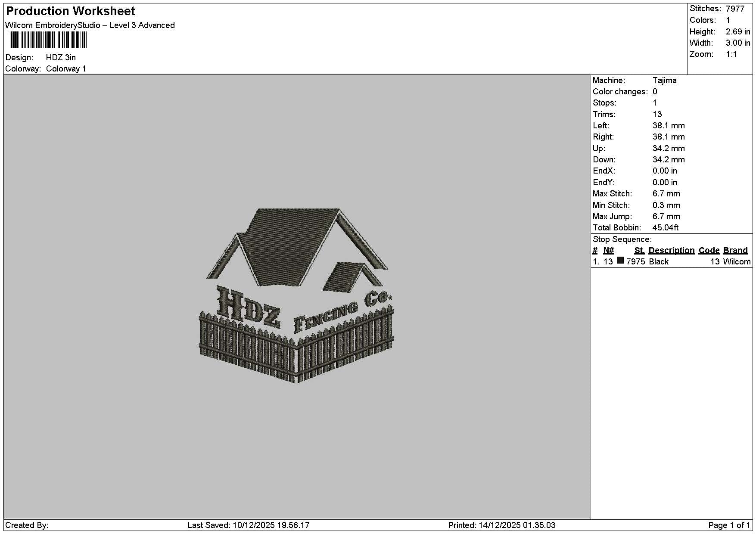Viewport: 756px width, 534px height.
Task: Click the Printed timestamp in footer
Action: (x=502, y=525)
